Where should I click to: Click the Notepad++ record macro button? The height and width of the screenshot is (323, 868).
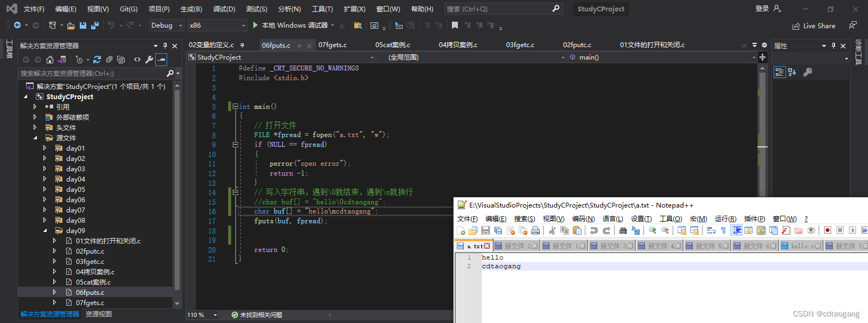(827, 230)
